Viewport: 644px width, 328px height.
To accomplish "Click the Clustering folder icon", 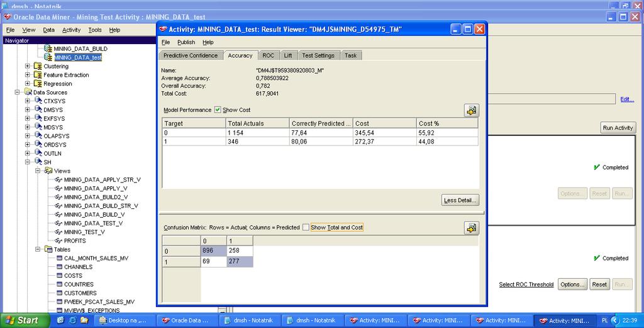I will pos(38,66).
